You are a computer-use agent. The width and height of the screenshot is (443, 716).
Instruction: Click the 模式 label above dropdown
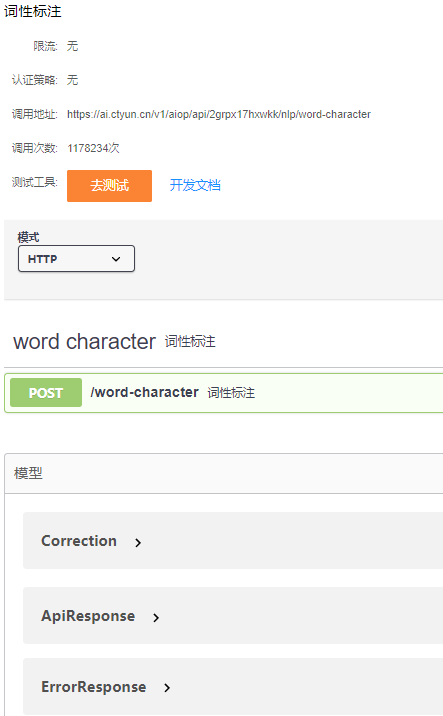[28, 237]
